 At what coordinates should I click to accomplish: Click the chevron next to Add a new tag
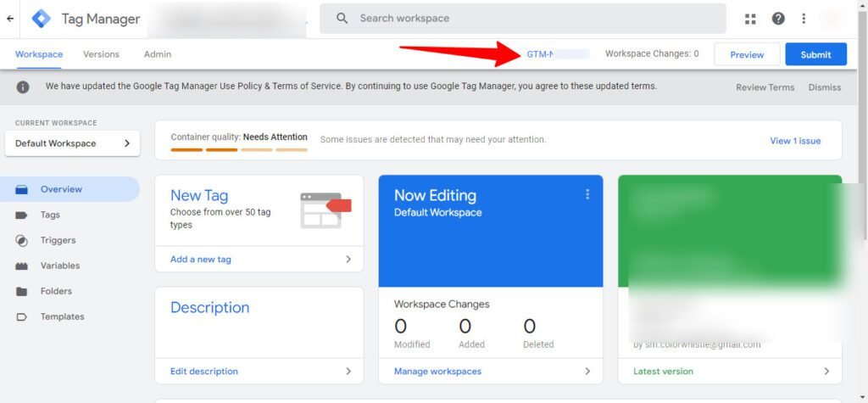tap(348, 259)
